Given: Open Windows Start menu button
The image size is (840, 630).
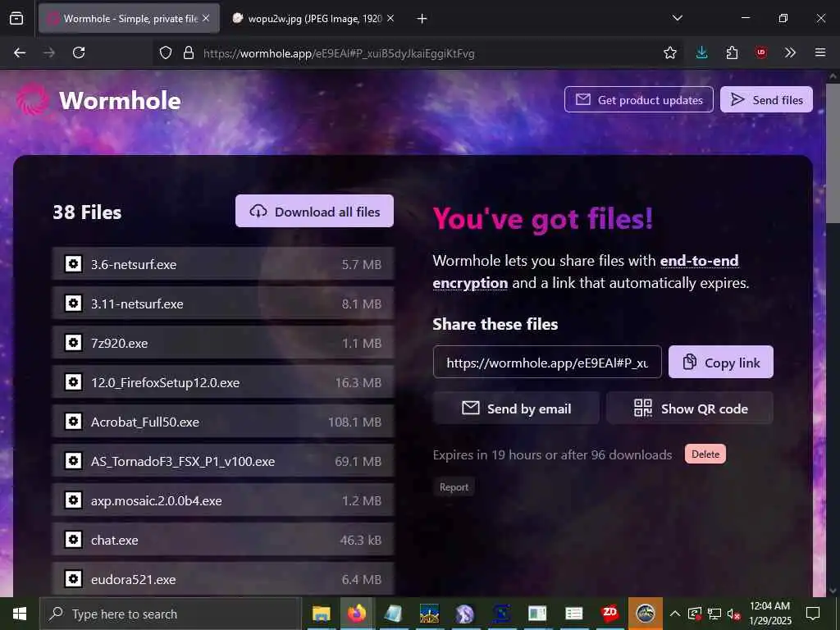Looking at the screenshot, I should click(20, 614).
